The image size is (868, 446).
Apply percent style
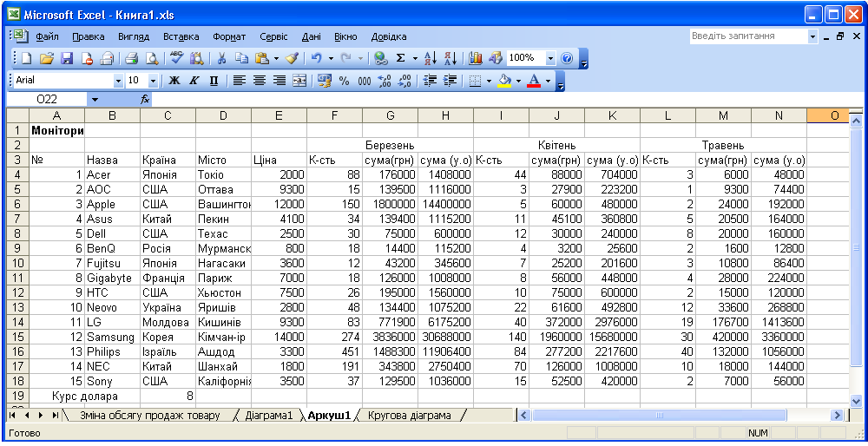point(345,81)
